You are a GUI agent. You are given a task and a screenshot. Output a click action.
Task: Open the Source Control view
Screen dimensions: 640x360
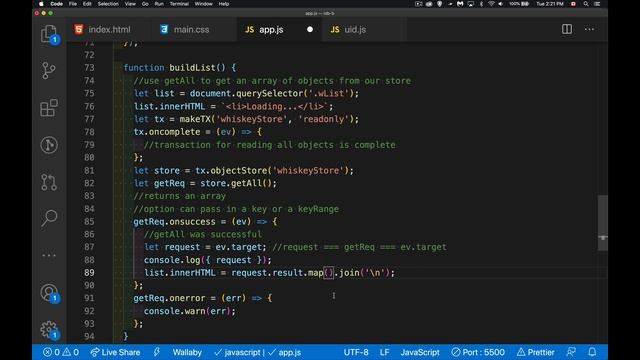coord(49,71)
